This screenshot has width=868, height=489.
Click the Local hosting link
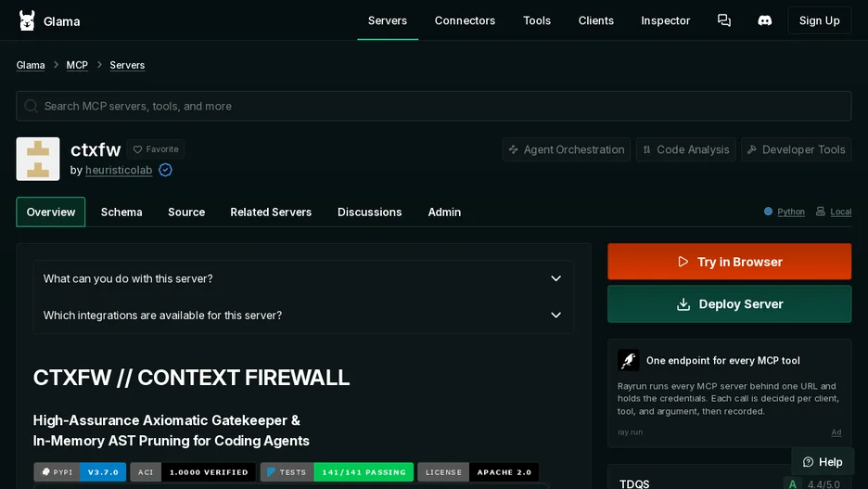(840, 212)
